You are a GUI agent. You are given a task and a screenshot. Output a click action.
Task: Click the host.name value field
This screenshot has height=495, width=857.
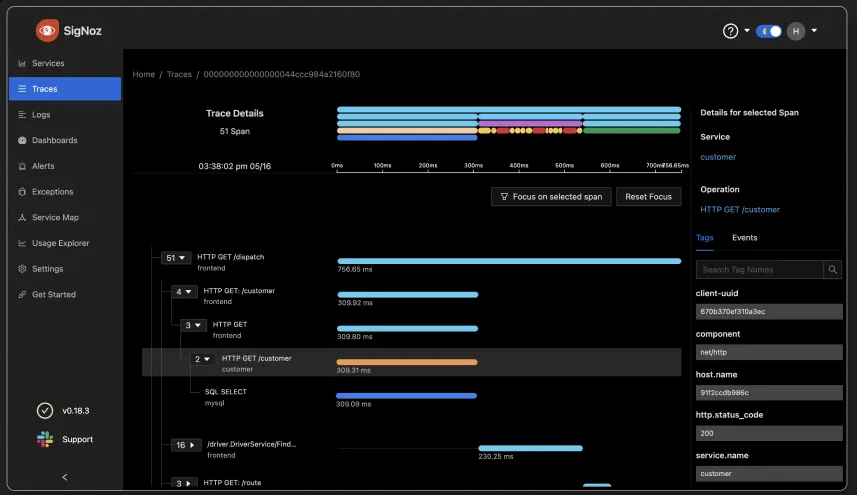coord(769,393)
